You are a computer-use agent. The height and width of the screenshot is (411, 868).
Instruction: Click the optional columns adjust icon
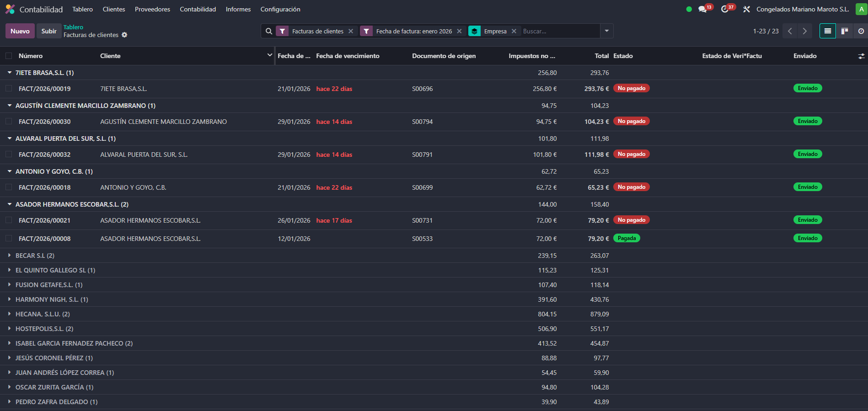pyautogui.click(x=861, y=56)
